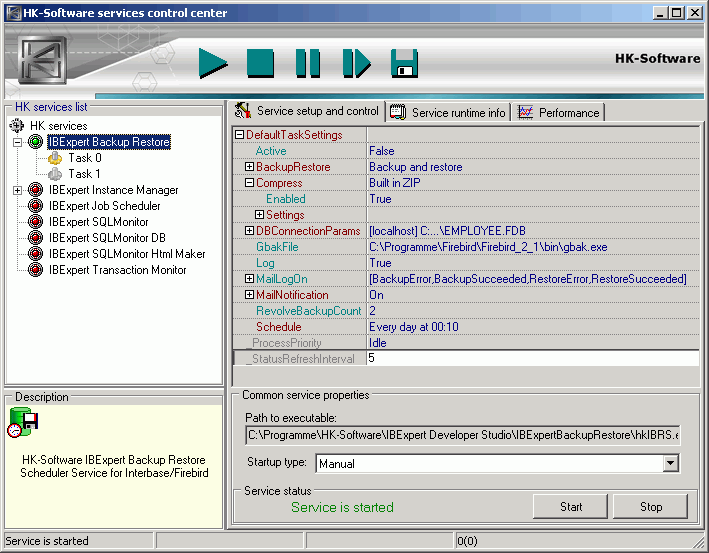
Task: Switch to Service runtime info tab
Action: pos(448,112)
